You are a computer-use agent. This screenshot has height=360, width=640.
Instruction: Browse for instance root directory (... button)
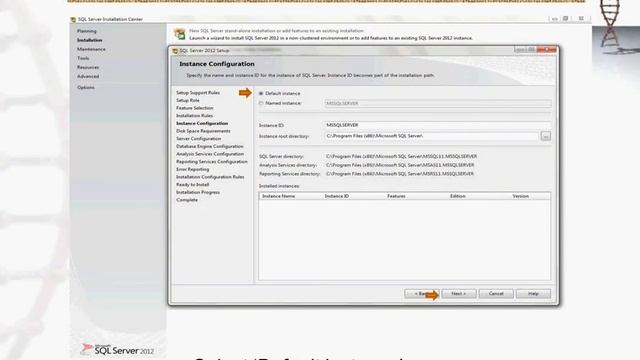(x=546, y=136)
